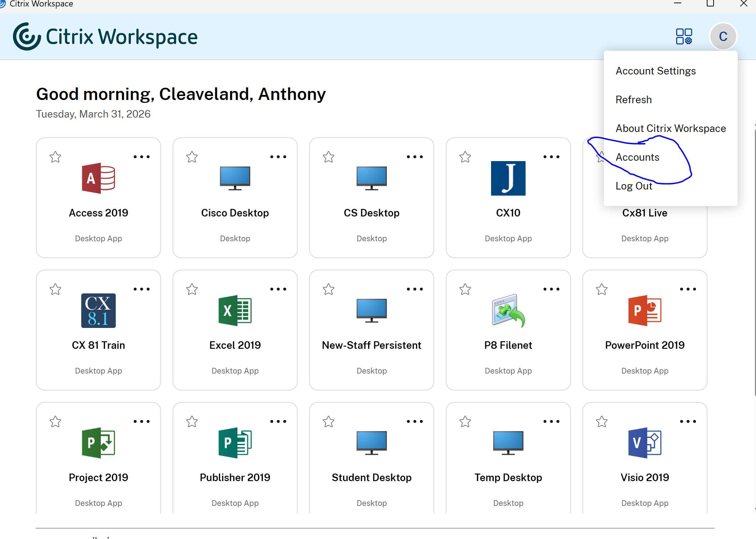
Task: Launch the Access 2019 app icon
Action: [x=98, y=178]
